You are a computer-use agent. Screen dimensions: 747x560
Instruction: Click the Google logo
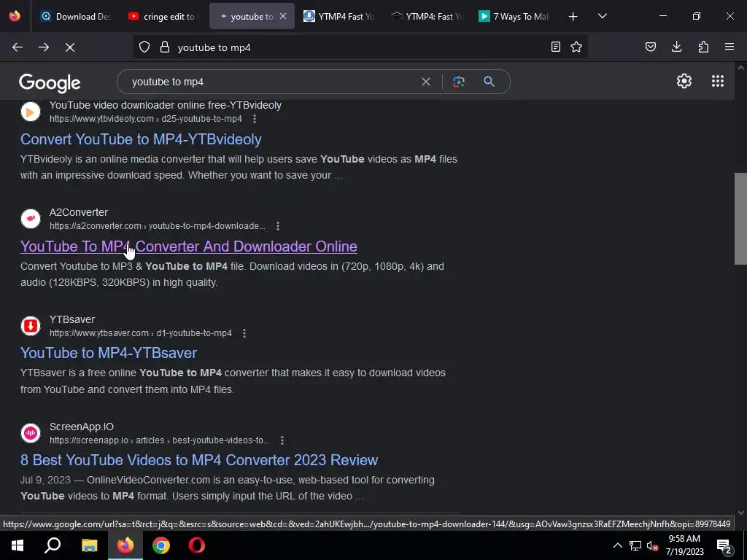pos(50,83)
